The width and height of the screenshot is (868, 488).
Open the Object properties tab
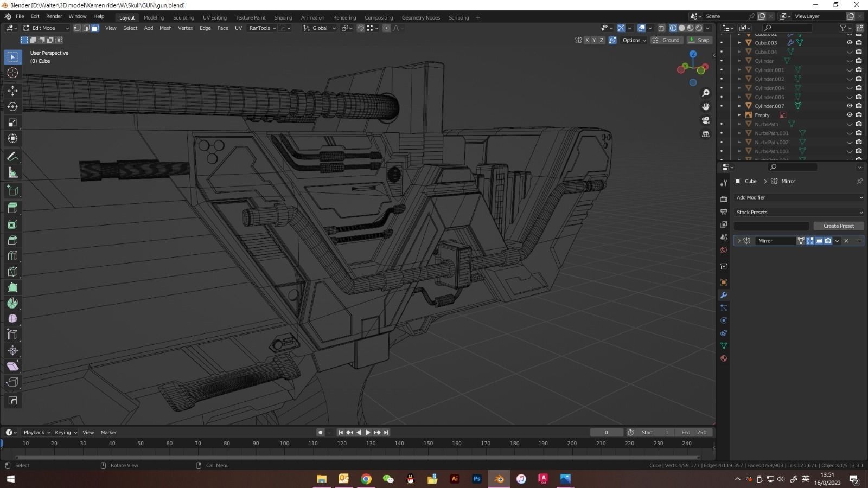(x=724, y=282)
